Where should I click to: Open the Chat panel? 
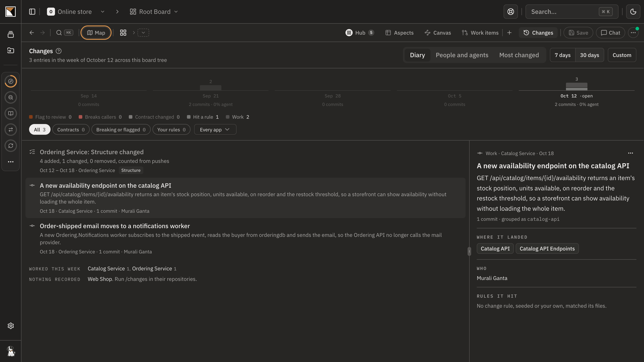click(x=610, y=33)
